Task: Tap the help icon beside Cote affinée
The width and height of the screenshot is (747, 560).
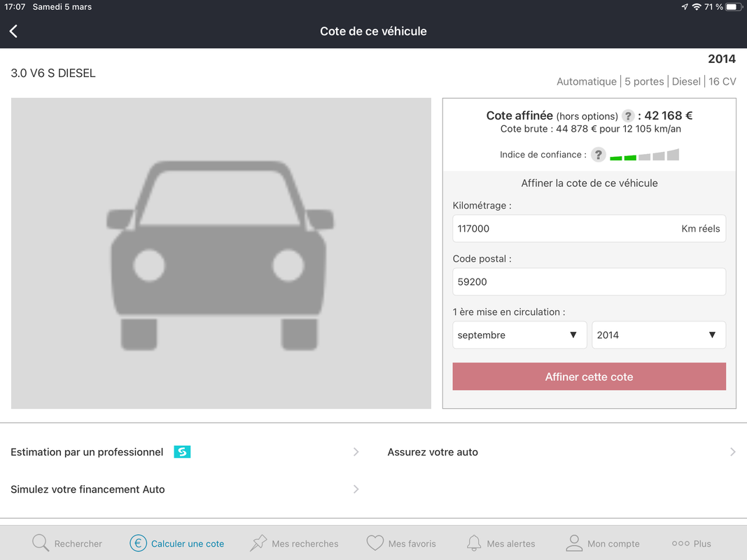Action: point(628,115)
